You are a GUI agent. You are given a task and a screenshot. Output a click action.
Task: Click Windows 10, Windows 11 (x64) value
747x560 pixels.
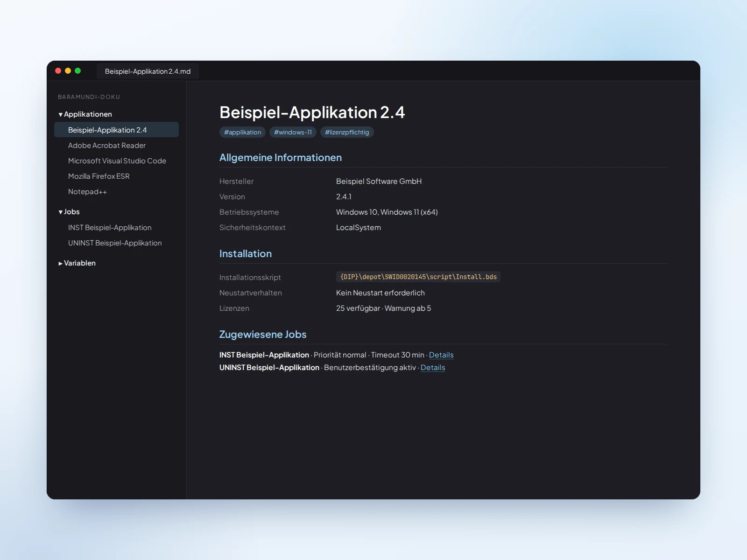(x=387, y=212)
